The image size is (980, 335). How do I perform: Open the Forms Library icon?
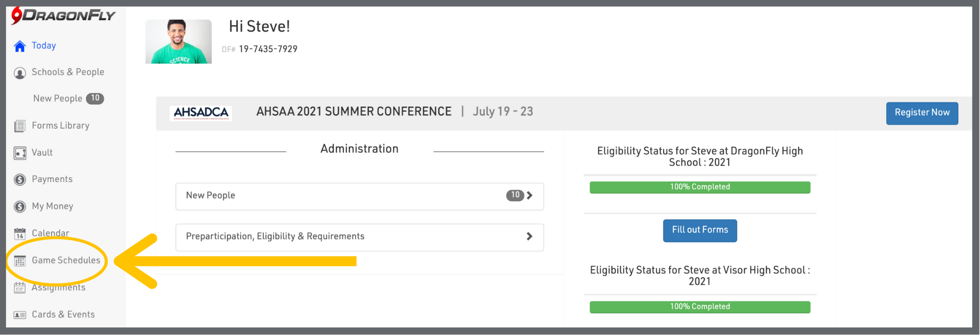click(20, 126)
